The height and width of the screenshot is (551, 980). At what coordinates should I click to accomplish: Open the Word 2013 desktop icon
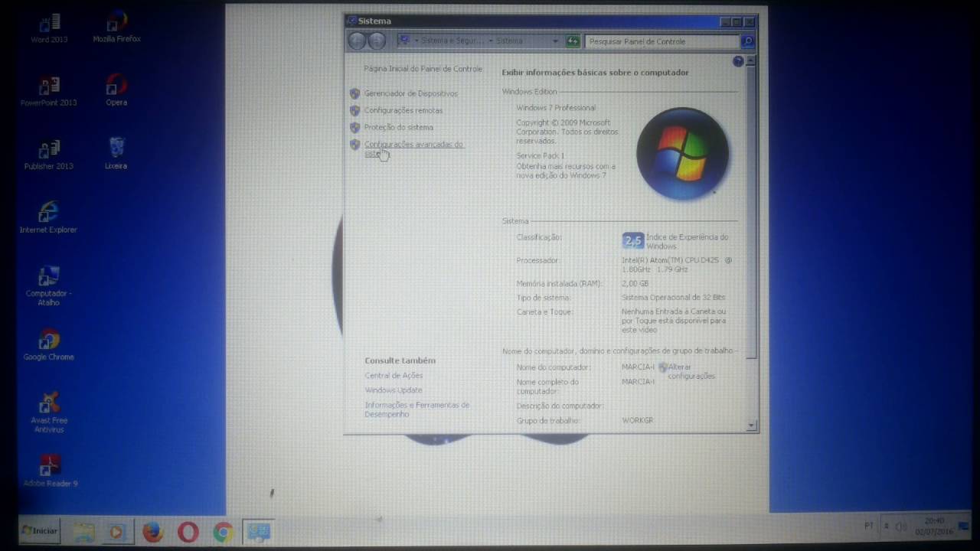[49, 28]
